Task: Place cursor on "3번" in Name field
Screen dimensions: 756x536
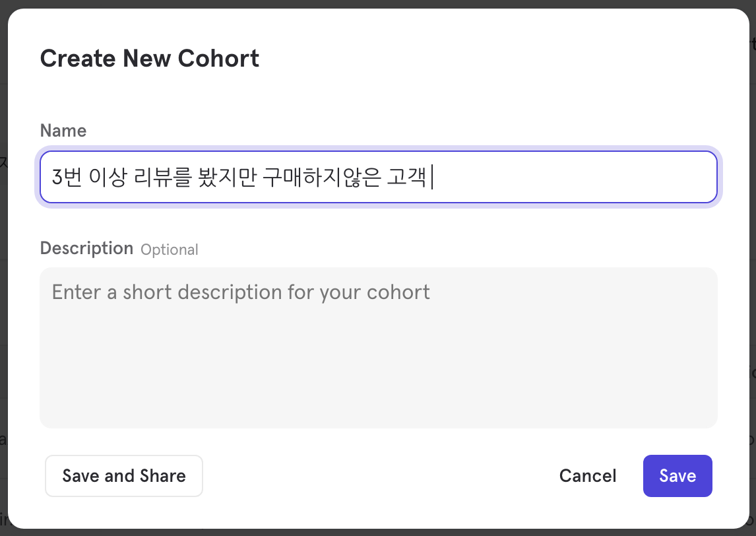Action: (x=65, y=178)
